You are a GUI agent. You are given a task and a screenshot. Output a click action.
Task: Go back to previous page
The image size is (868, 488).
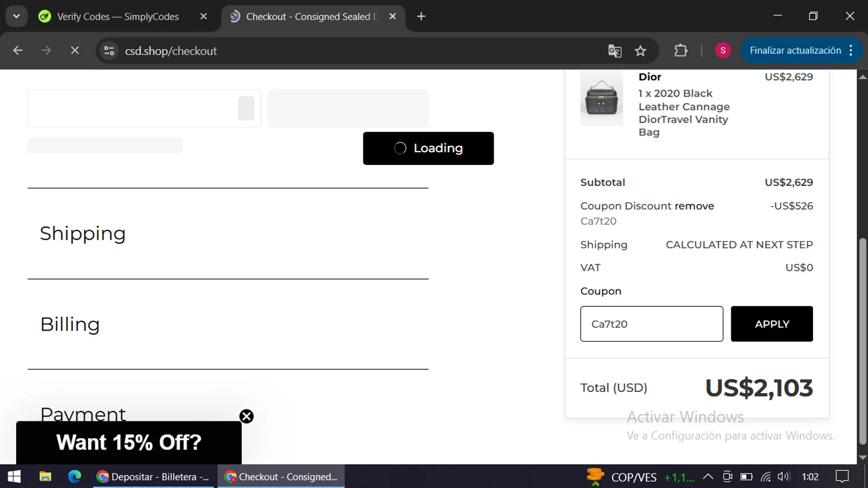[x=18, y=51]
